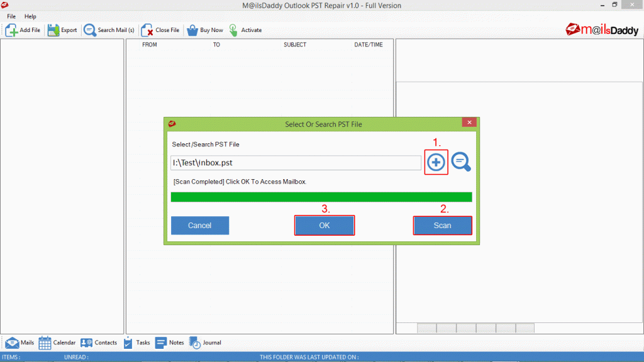Click UNREAD in the status bar
The height and width of the screenshot is (362, 644).
click(76, 357)
